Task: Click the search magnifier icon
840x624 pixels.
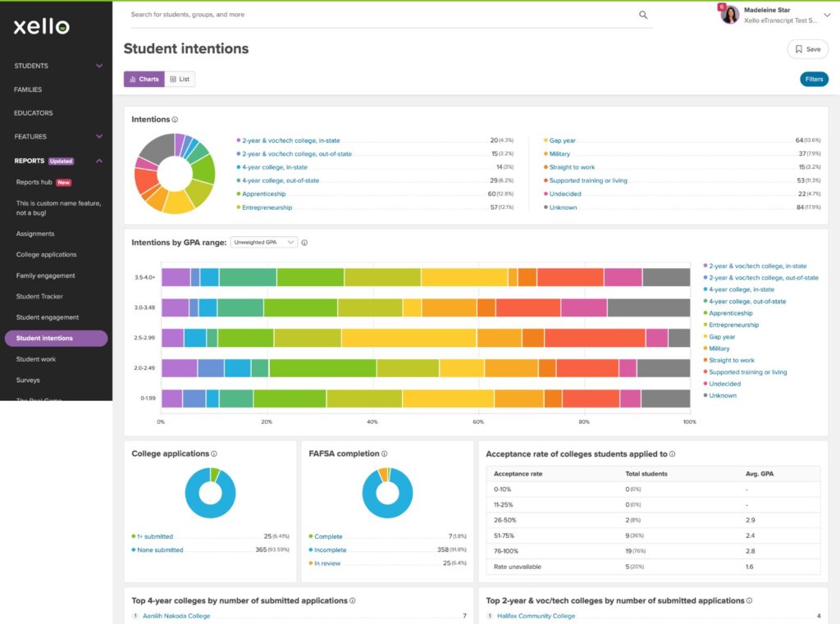Action: [643, 15]
